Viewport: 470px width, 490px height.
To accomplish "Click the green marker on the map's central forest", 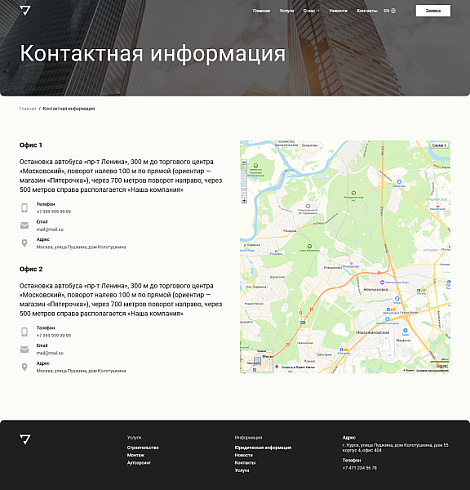I will 354,193.
